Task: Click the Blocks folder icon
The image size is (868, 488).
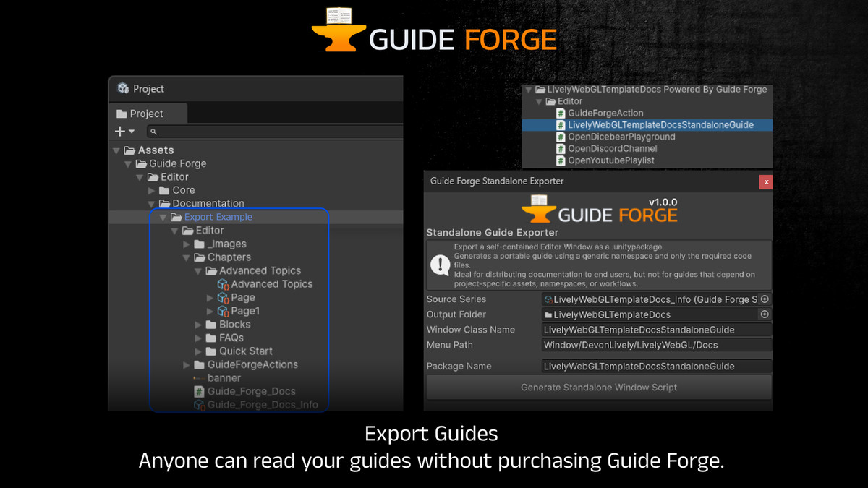Action: 210,325
